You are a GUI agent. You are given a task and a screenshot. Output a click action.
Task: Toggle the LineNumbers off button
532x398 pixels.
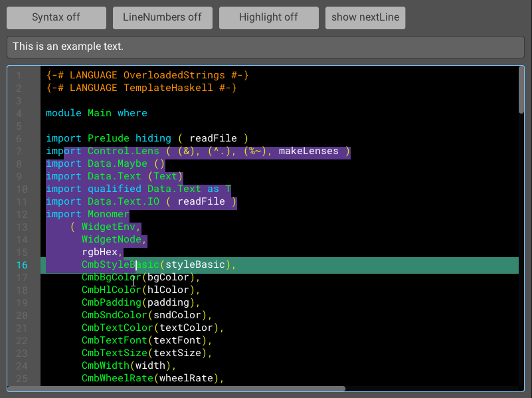coord(162,18)
